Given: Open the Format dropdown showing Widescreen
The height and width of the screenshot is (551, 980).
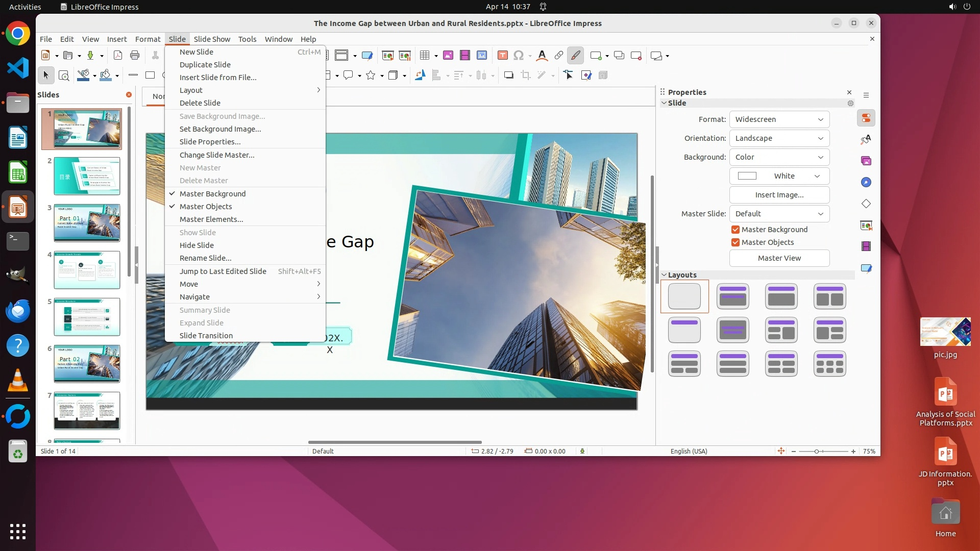Looking at the screenshot, I should coord(779,119).
